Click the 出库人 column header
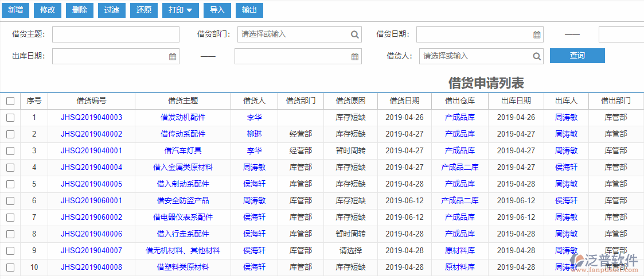Viewport: 644px width, 279px height. (567, 100)
